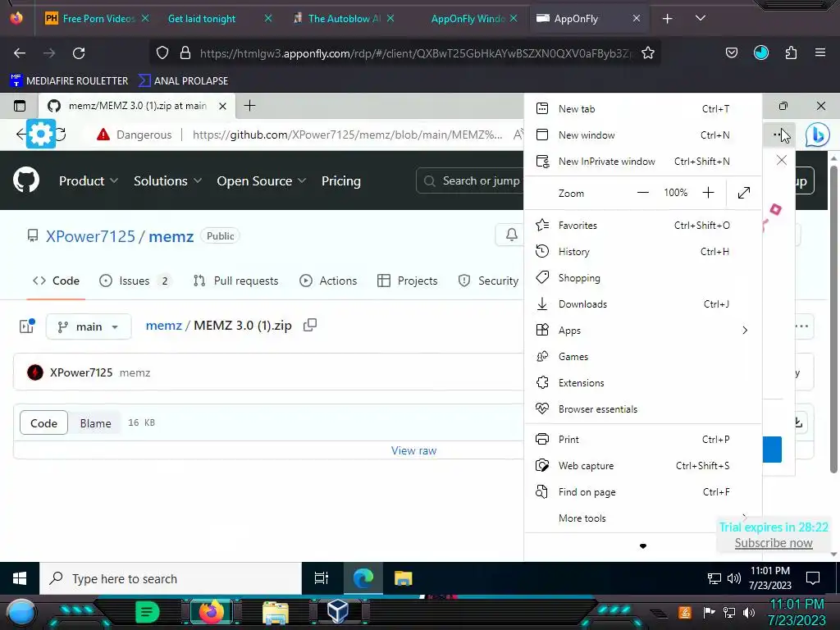
Task: Bookmark page with Firefox star icon
Action: point(648,53)
